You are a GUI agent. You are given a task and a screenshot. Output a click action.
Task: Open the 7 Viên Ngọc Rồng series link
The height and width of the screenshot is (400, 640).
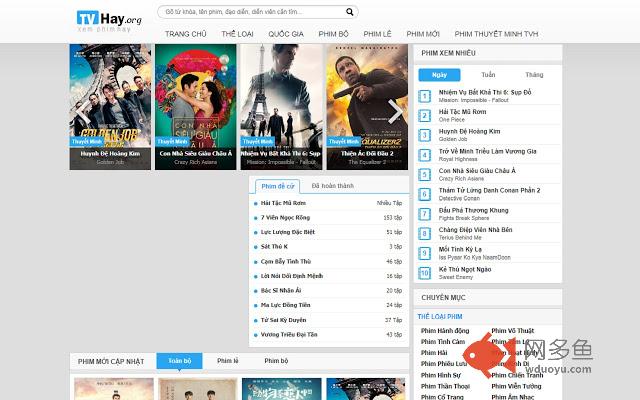tap(283, 216)
